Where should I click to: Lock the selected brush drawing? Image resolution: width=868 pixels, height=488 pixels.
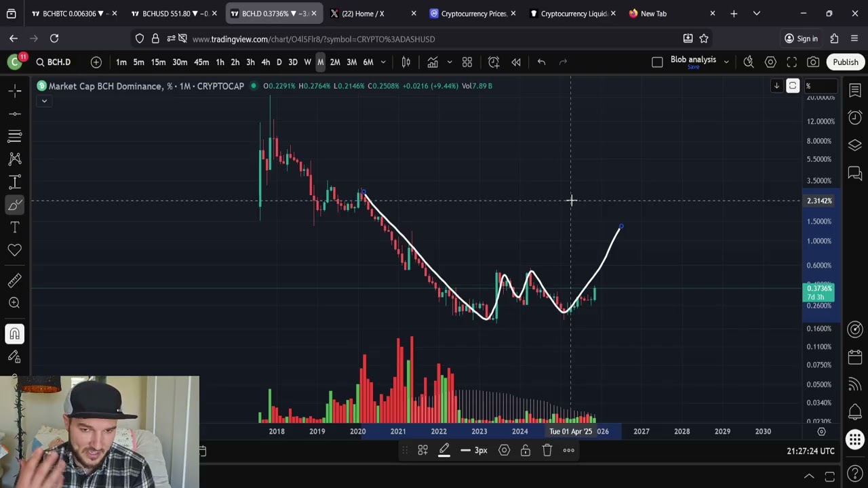[x=526, y=451]
